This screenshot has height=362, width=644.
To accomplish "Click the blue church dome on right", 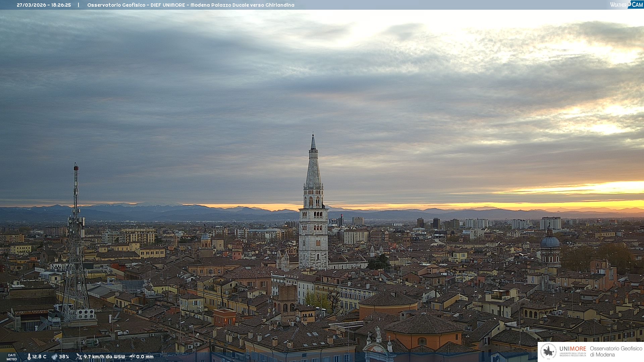I will coord(550,242).
